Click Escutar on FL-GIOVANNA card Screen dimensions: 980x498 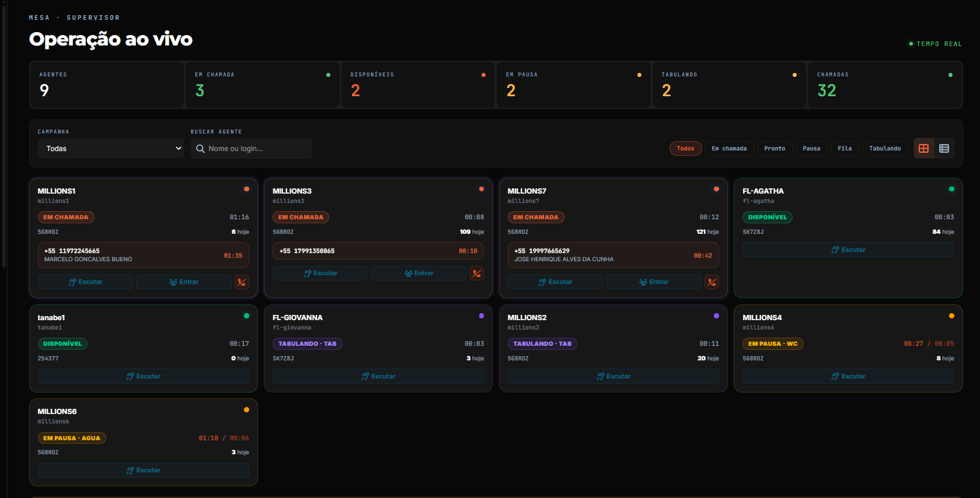click(378, 376)
